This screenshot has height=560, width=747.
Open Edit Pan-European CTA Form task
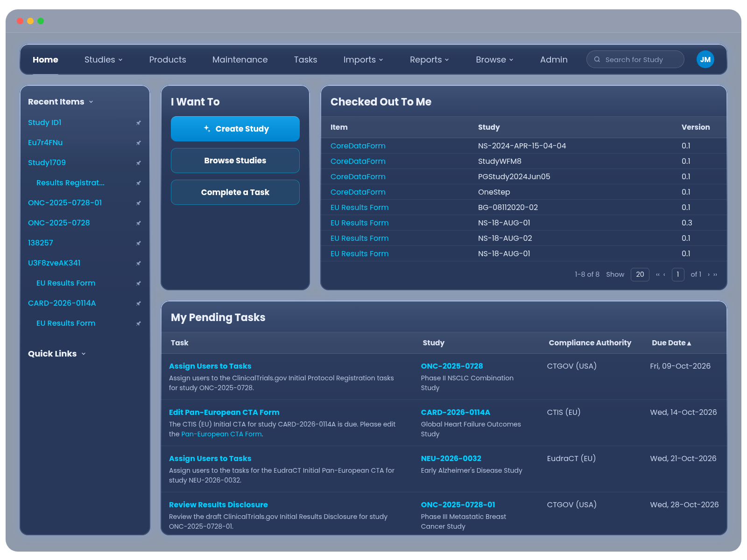point(224,413)
